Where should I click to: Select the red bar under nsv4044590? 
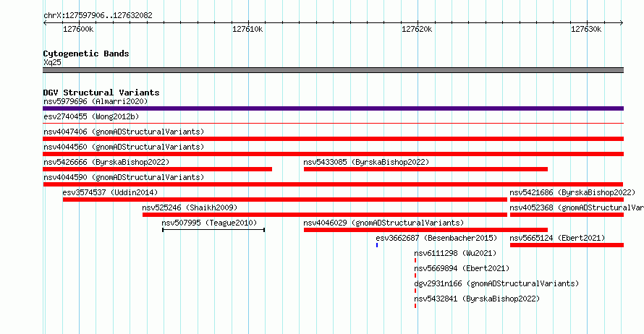pos(333,184)
